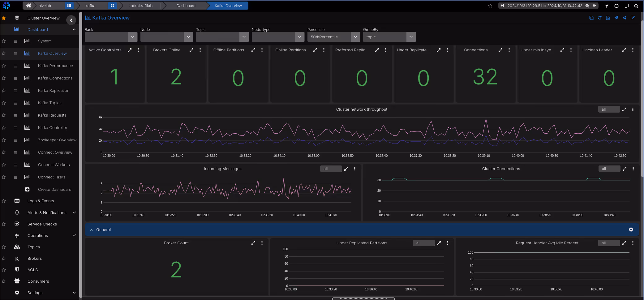
Task: Open the edit dashboard pencil icon
Action: coord(633,18)
